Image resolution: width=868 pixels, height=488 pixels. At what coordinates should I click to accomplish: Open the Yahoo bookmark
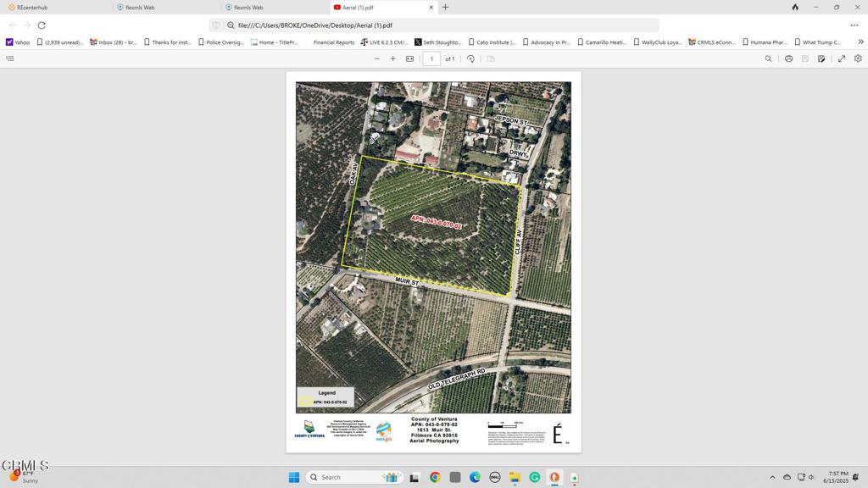pyautogui.click(x=18, y=42)
